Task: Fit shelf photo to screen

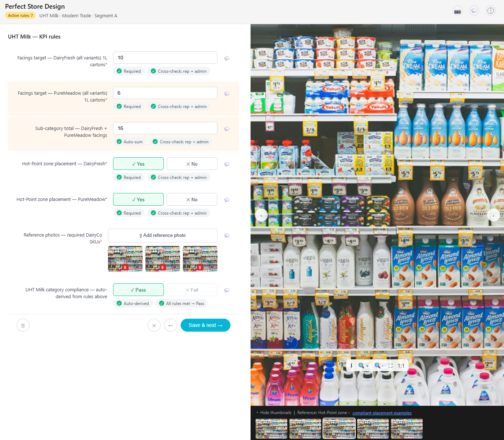Action: click(391, 365)
